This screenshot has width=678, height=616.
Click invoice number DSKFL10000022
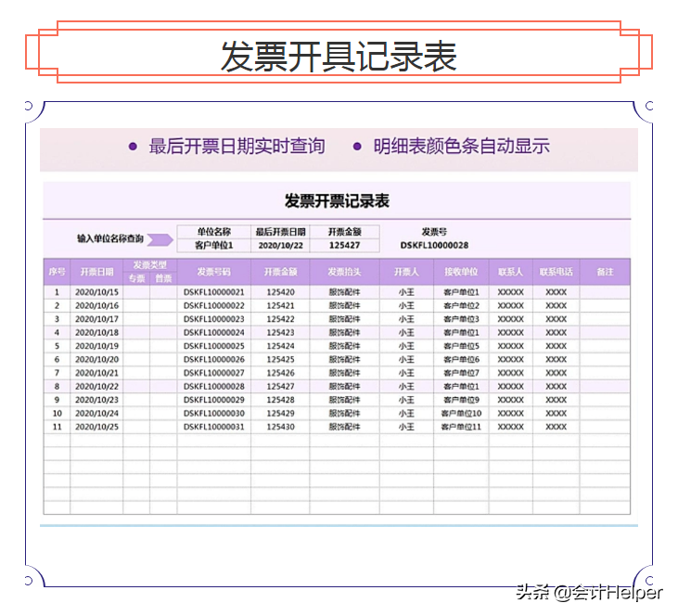click(x=214, y=305)
